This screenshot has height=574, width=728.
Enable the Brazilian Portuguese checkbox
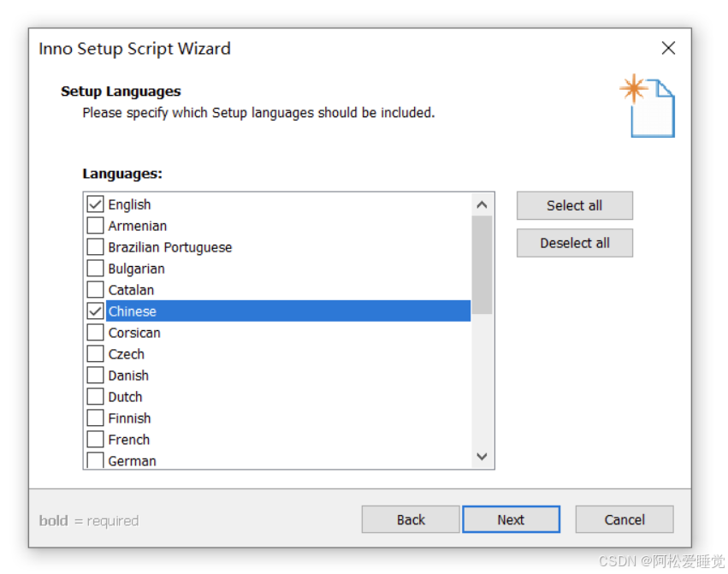click(95, 246)
